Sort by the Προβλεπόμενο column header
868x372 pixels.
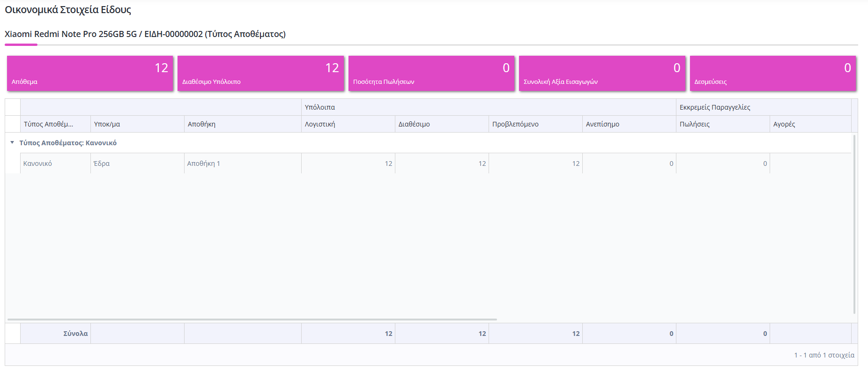tap(535, 124)
